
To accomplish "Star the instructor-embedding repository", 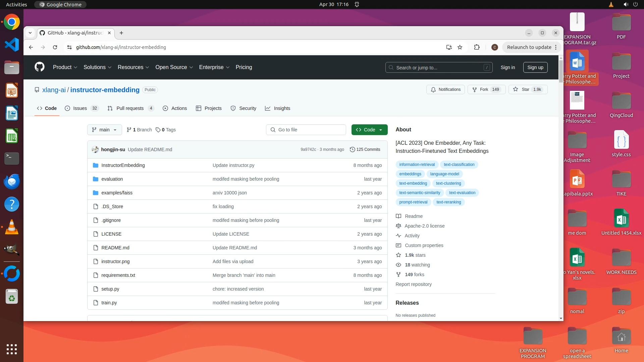I will (x=528, y=89).
